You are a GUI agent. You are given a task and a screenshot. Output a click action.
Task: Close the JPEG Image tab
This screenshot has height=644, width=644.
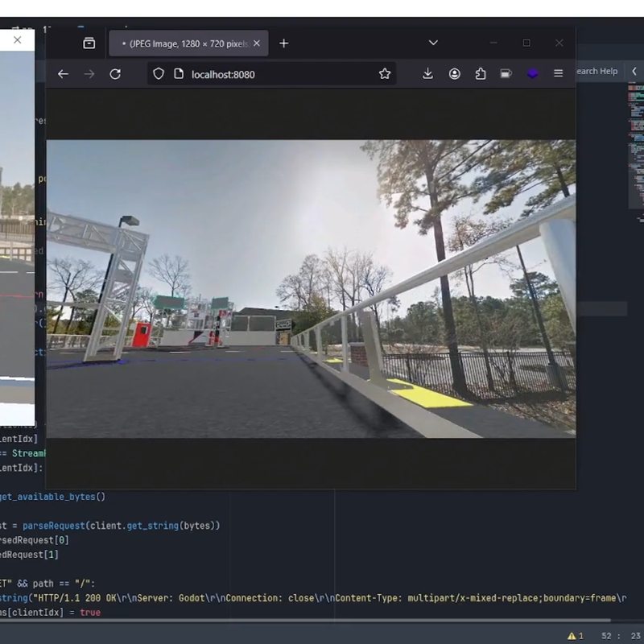point(257,43)
